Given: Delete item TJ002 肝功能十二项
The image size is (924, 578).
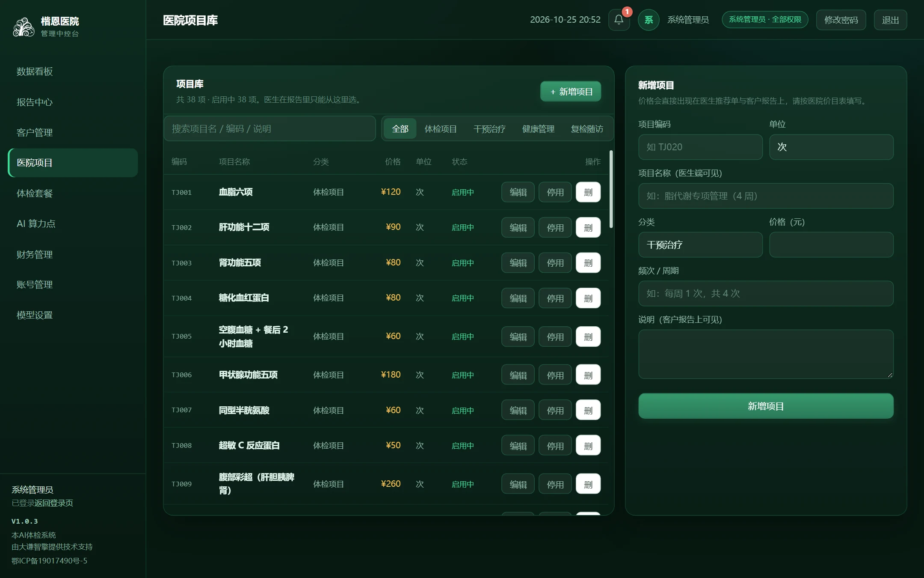Looking at the screenshot, I should click(x=588, y=227).
